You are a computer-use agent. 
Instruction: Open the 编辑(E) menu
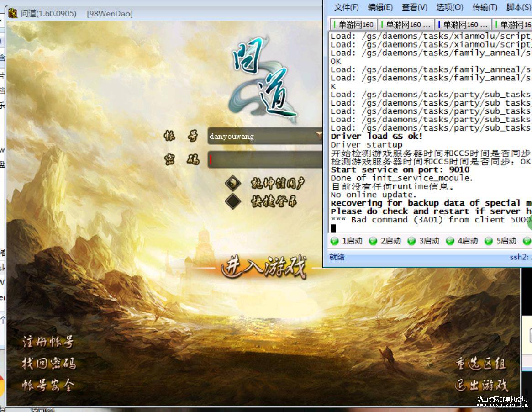click(380, 7)
